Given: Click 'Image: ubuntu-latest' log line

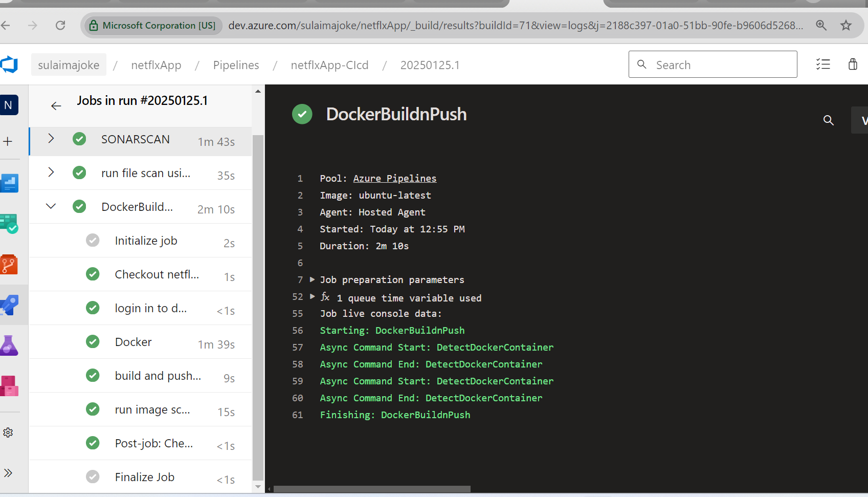Looking at the screenshot, I should tap(375, 195).
